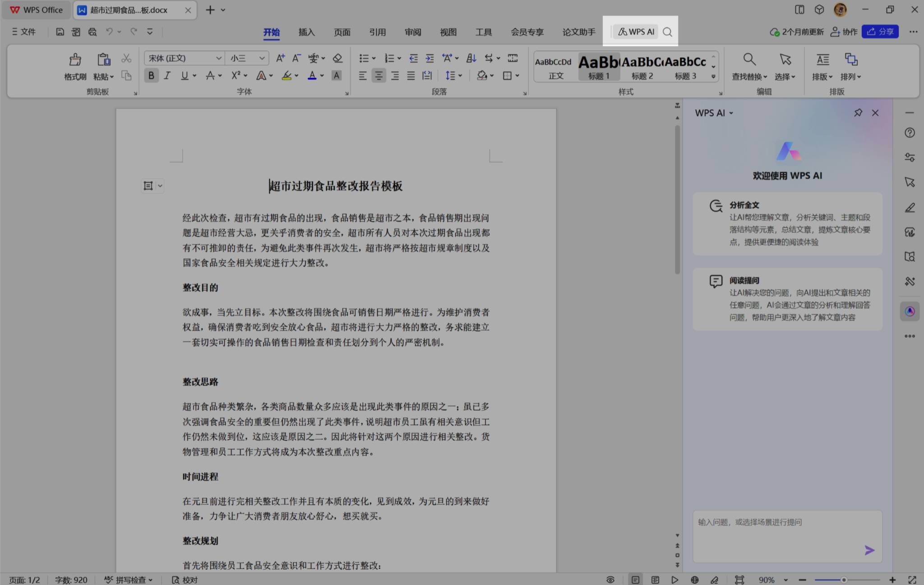Pin the WPS AI side panel
The image size is (924, 585).
[x=858, y=113]
